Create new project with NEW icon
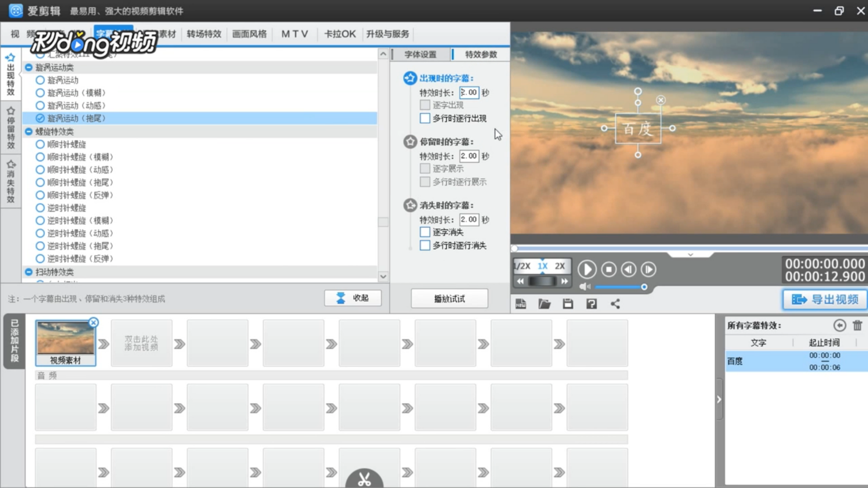 pyautogui.click(x=521, y=304)
